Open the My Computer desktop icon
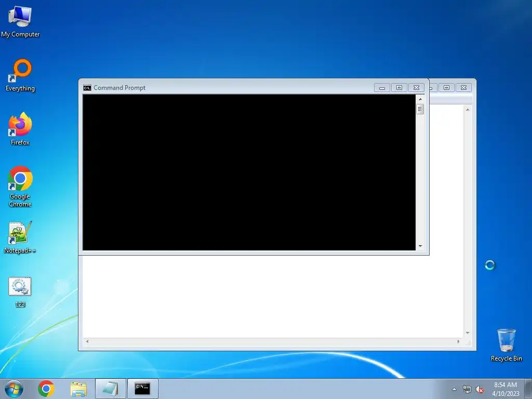The image size is (532, 399). pyautogui.click(x=20, y=22)
